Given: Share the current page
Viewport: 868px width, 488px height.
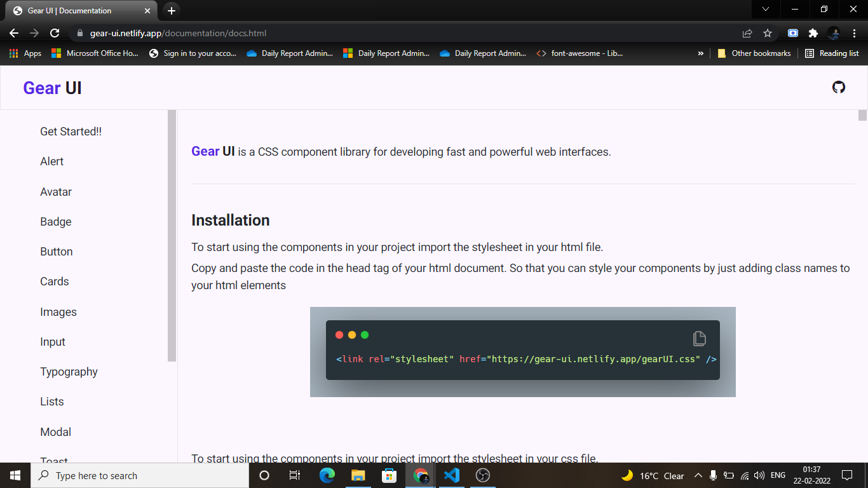Looking at the screenshot, I should 747,33.
